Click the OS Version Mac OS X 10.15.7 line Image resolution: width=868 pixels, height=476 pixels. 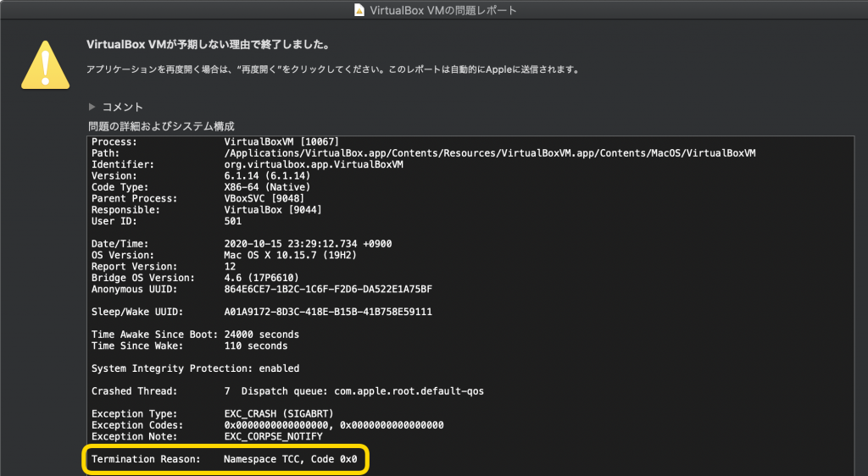[x=286, y=255]
